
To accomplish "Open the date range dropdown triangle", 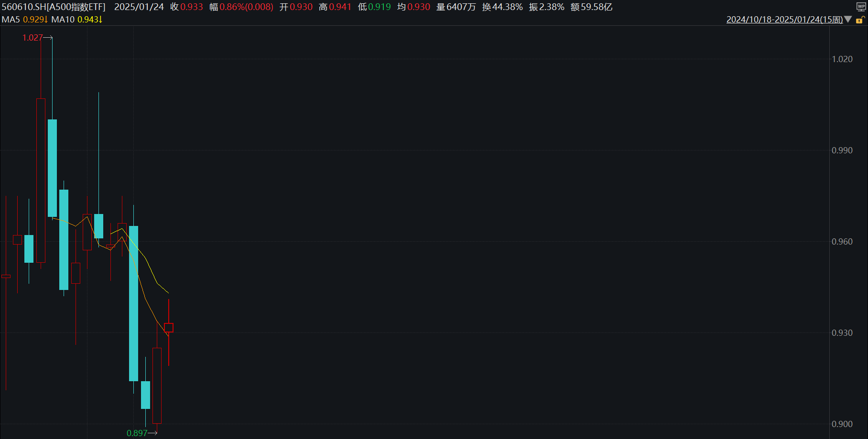I will pos(848,19).
